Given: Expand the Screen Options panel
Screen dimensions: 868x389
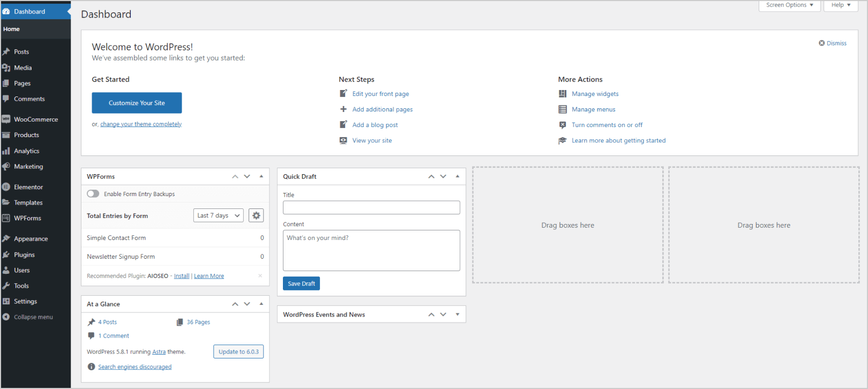Looking at the screenshot, I should pos(789,5).
